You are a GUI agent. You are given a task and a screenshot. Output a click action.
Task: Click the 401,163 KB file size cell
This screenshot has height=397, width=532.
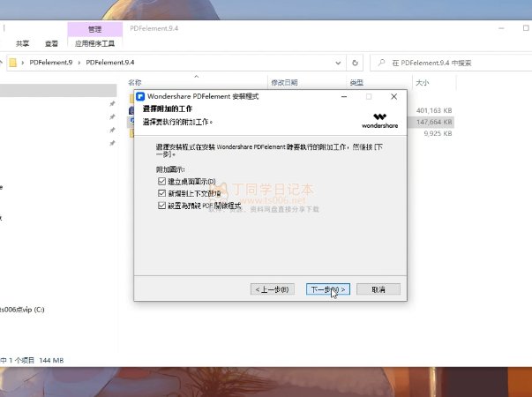[434, 110]
